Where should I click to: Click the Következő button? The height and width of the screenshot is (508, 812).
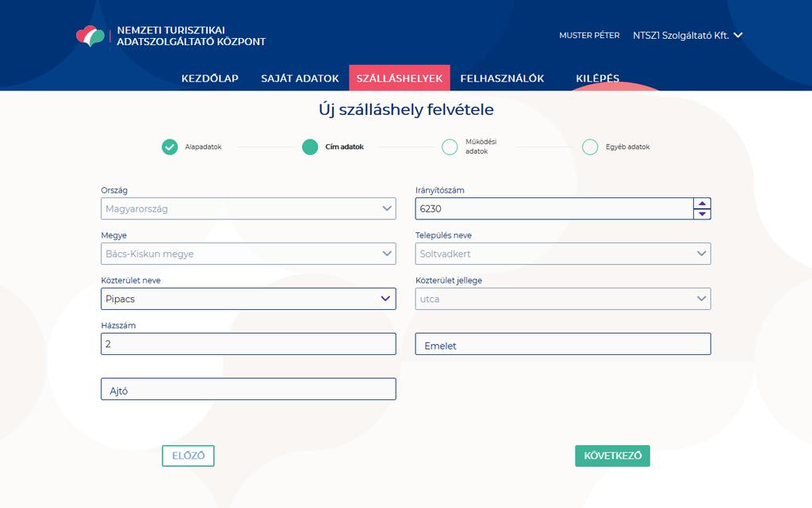point(613,456)
